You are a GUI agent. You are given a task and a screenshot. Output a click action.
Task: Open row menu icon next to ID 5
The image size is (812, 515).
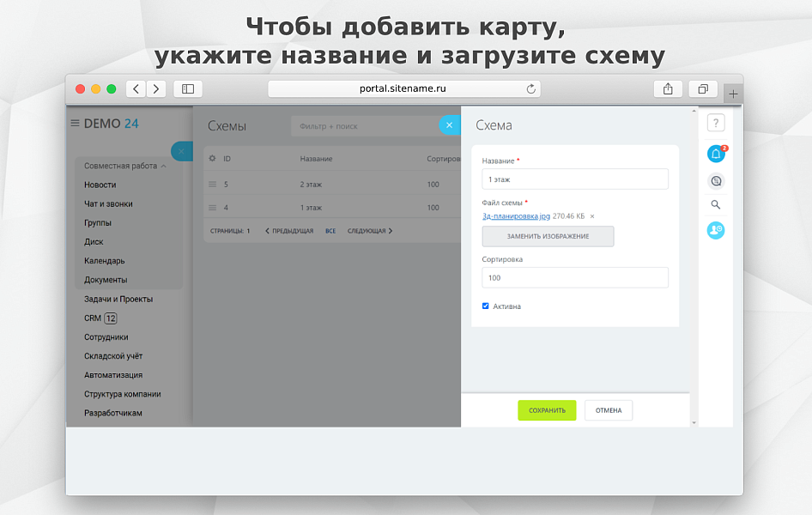click(213, 184)
